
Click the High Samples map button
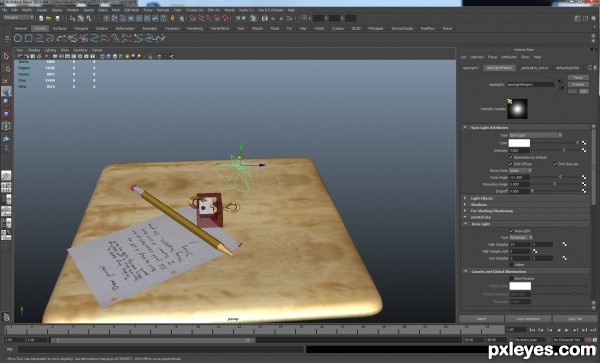tap(564, 244)
